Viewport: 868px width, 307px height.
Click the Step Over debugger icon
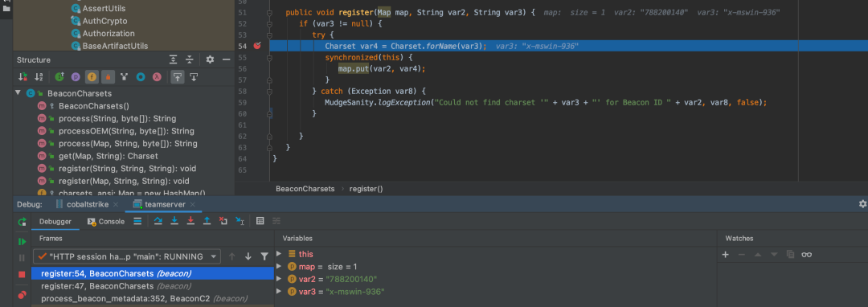158,221
